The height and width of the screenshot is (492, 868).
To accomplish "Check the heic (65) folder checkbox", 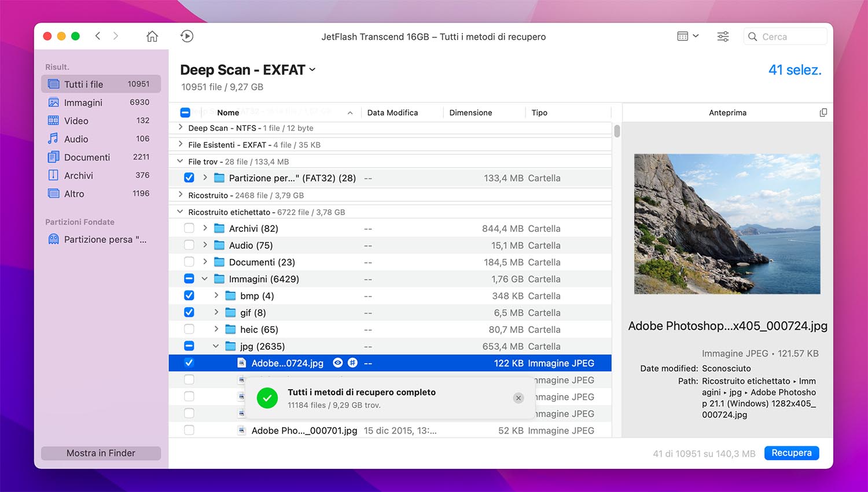I will [189, 329].
